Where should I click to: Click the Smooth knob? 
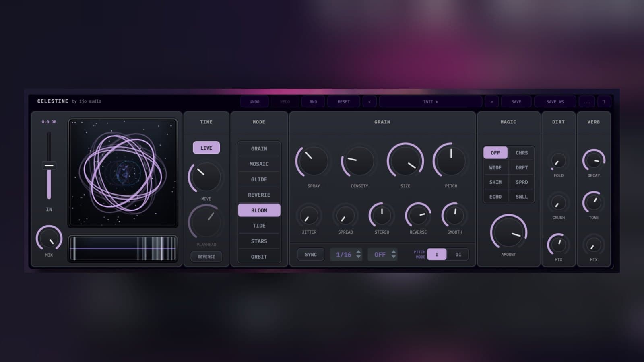[x=454, y=216]
